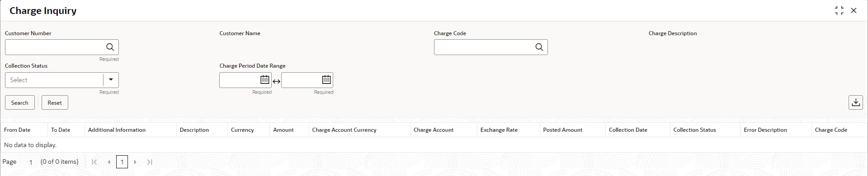Viewport: 868px width, 176px height.
Task: Click the Search button
Action: pos(19,102)
